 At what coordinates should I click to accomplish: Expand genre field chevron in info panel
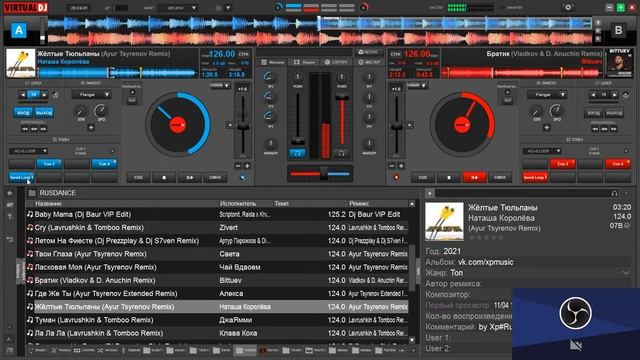coord(626,273)
